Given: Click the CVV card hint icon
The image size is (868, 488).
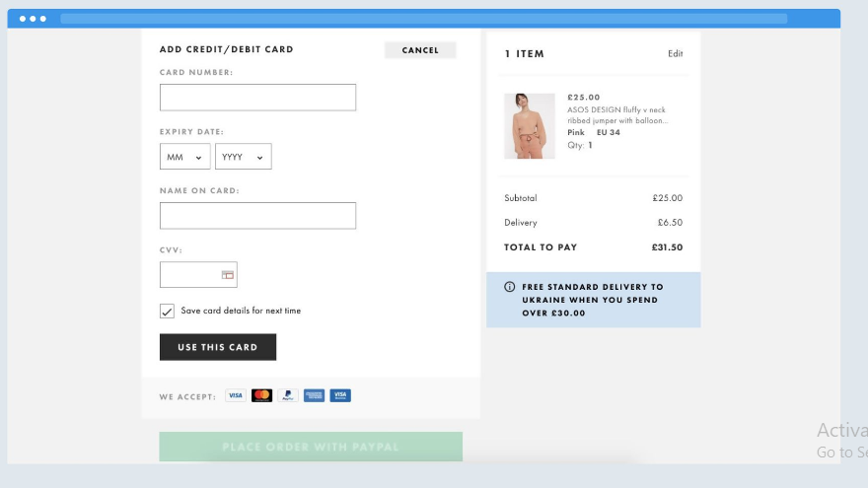Looking at the screenshot, I should (x=227, y=275).
